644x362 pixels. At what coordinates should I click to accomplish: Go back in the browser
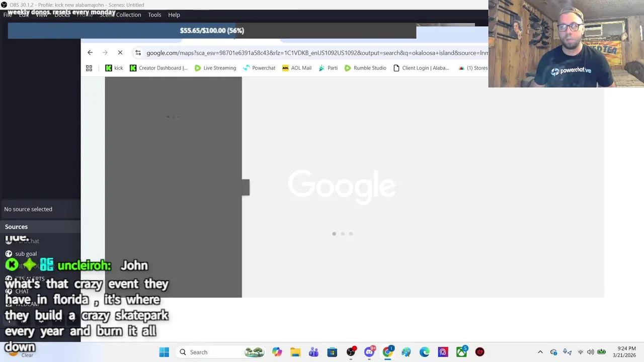pos(90,52)
